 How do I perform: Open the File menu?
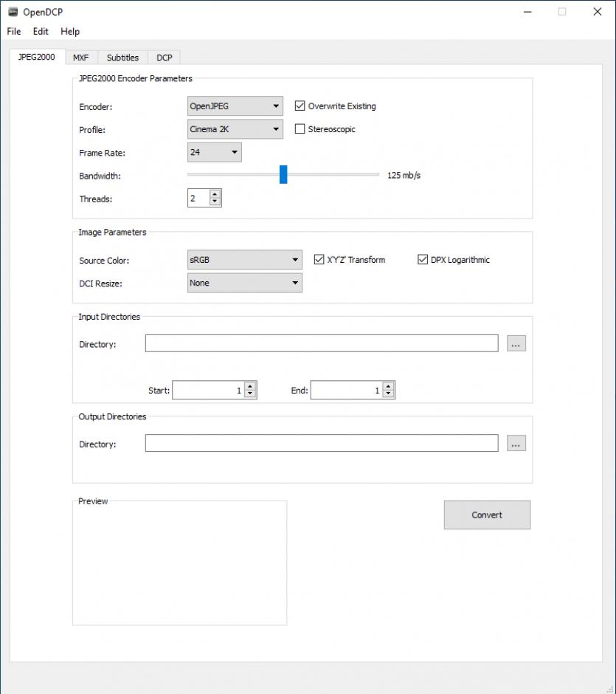click(x=14, y=32)
